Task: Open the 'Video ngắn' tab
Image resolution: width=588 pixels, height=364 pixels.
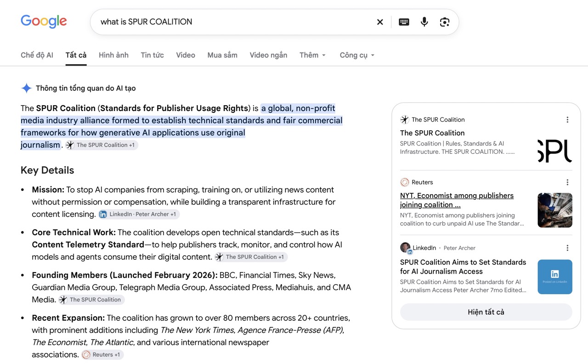Action: 268,55
